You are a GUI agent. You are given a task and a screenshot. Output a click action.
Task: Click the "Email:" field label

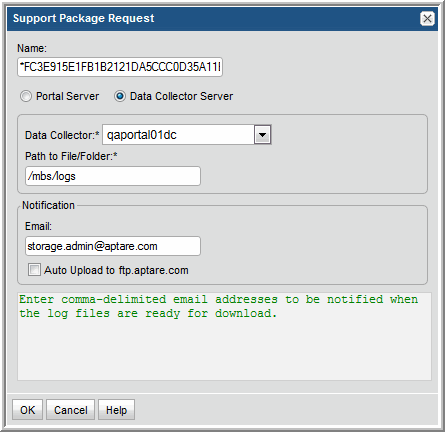click(x=38, y=226)
